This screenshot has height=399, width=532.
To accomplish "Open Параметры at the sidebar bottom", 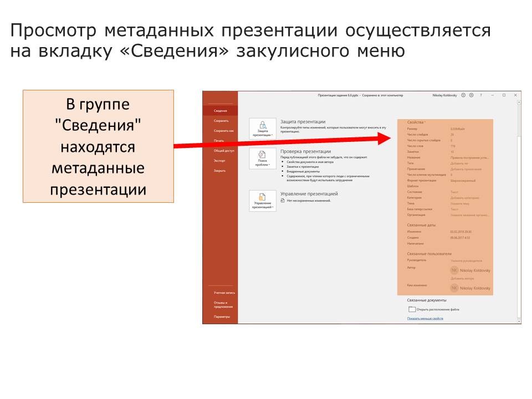I will tap(222, 317).
